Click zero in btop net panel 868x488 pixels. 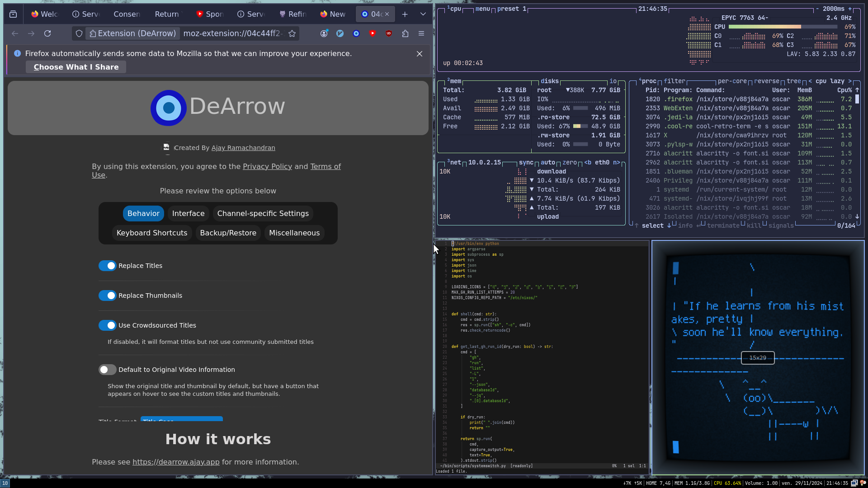pyautogui.click(x=570, y=162)
